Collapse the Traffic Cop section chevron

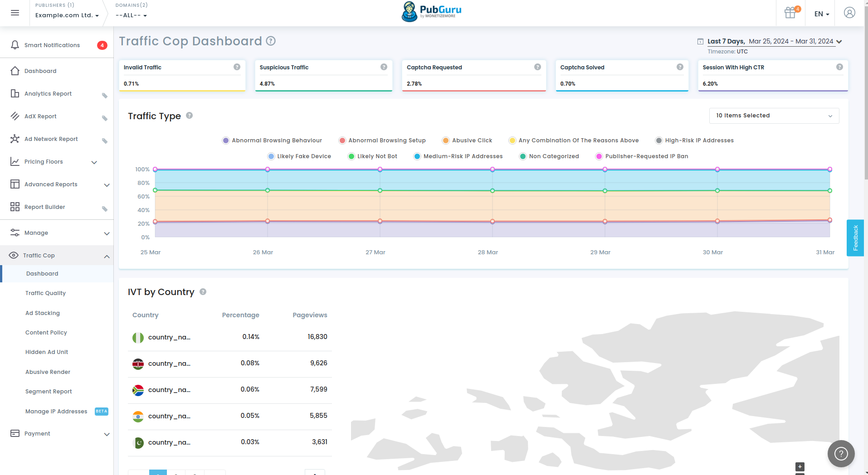(x=107, y=256)
